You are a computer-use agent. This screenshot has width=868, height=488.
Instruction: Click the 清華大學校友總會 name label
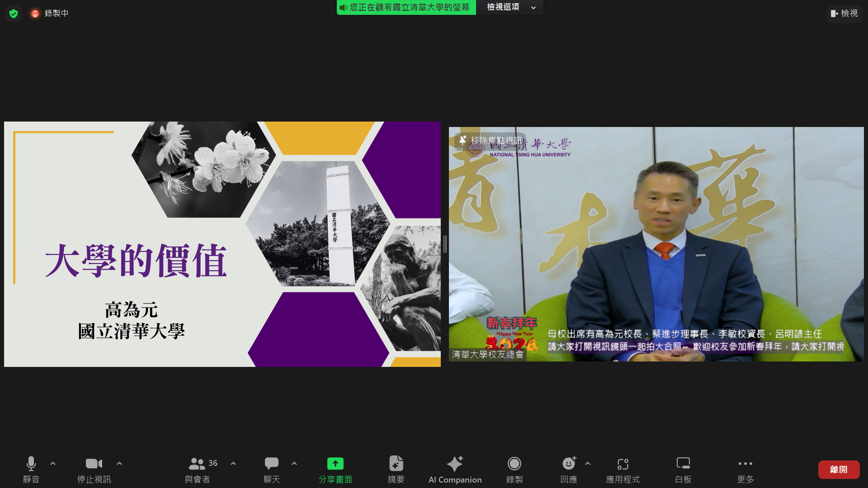pyautogui.click(x=487, y=355)
